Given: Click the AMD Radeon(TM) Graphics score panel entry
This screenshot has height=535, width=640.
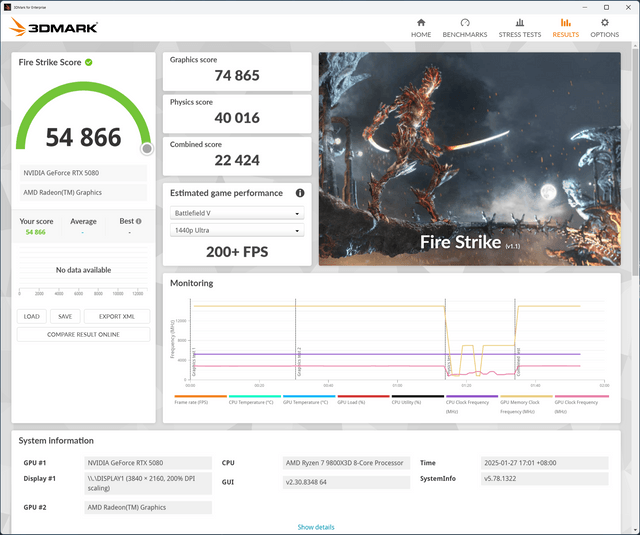Looking at the screenshot, I should 83,193.
